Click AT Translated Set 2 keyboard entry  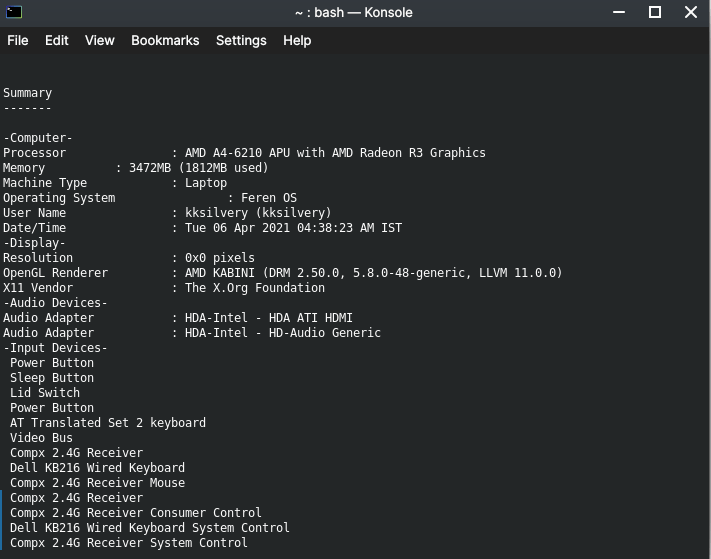(x=108, y=423)
